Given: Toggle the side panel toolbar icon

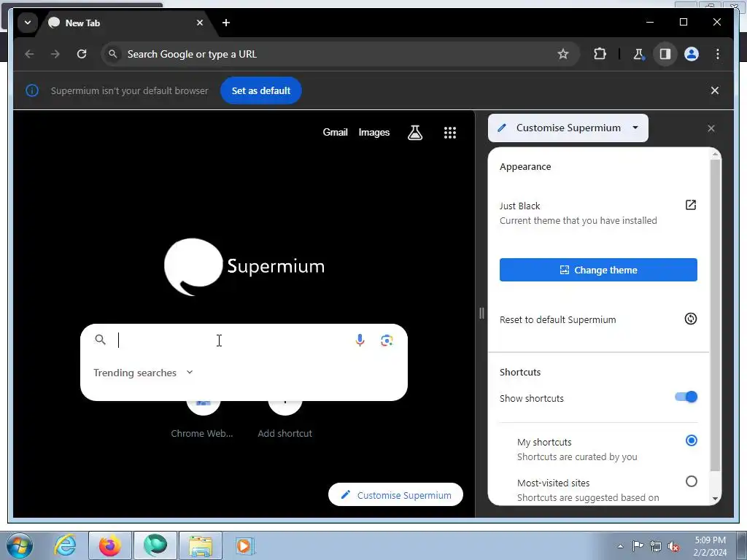Looking at the screenshot, I should pyautogui.click(x=665, y=54).
